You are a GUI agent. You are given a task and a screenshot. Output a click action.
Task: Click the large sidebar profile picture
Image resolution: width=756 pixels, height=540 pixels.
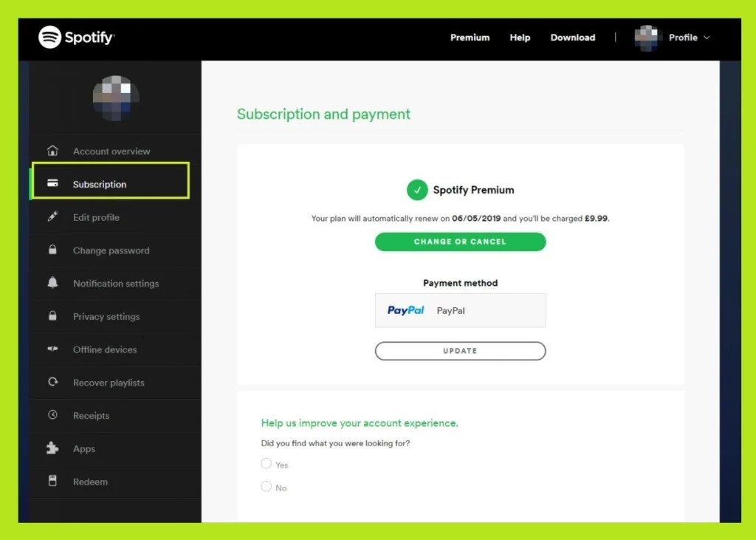[116, 98]
